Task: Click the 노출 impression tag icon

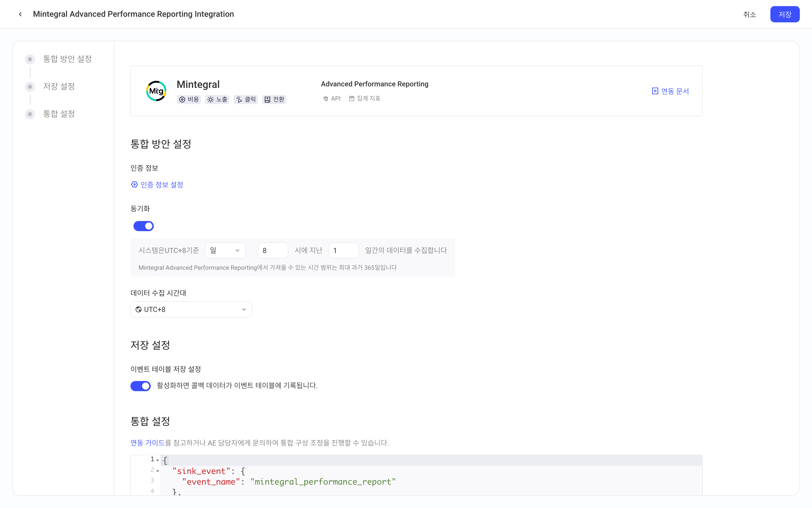Action: coord(210,100)
